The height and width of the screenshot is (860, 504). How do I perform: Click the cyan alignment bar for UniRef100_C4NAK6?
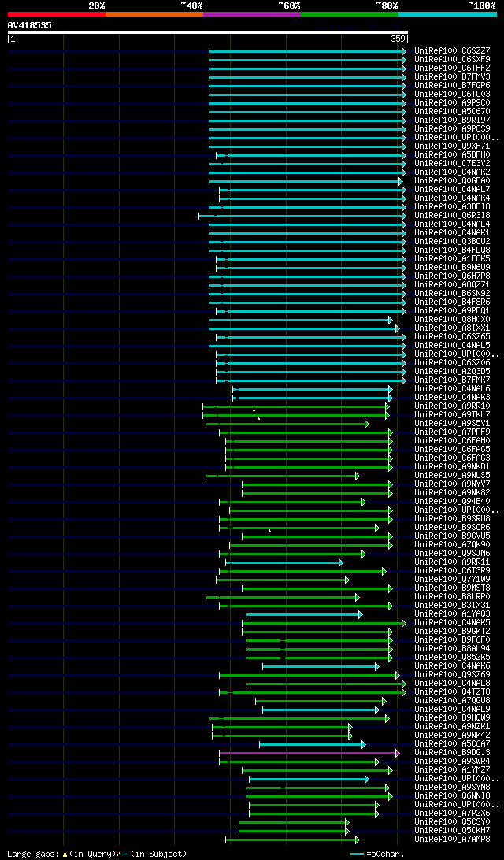(321, 666)
